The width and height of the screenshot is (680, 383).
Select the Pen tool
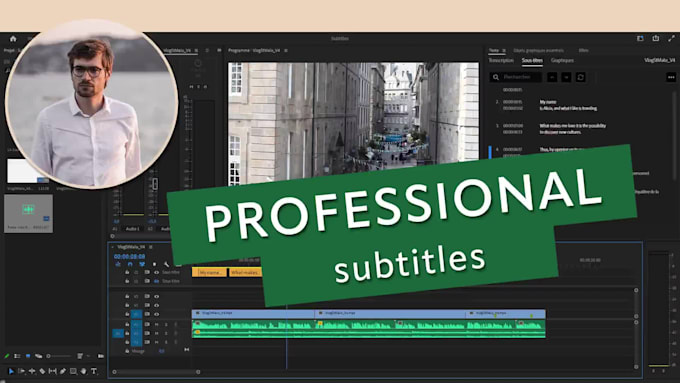(x=63, y=371)
